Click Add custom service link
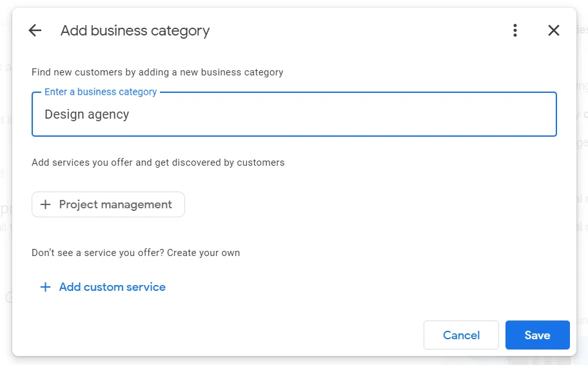The height and width of the screenshot is (365, 588). (103, 287)
